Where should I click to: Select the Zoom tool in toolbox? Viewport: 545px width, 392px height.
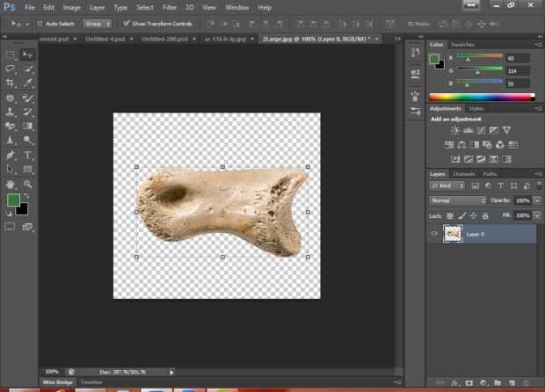point(28,184)
